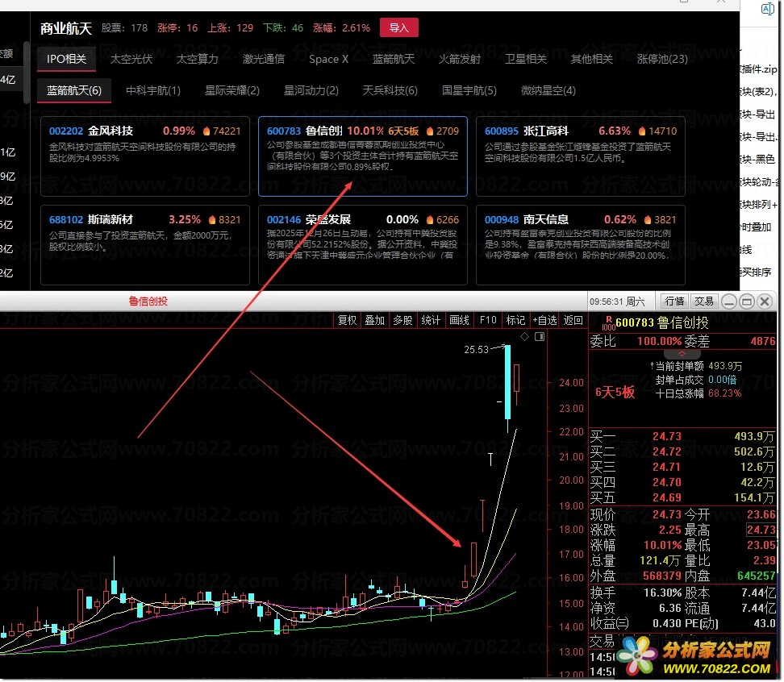
Task: Toggle the side panel icon above chart
Action: click(x=540, y=337)
